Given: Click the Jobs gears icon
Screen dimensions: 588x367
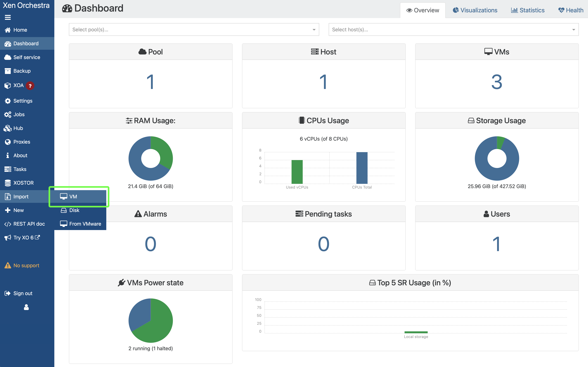Looking at the screenshot, I should pos(8,115).
